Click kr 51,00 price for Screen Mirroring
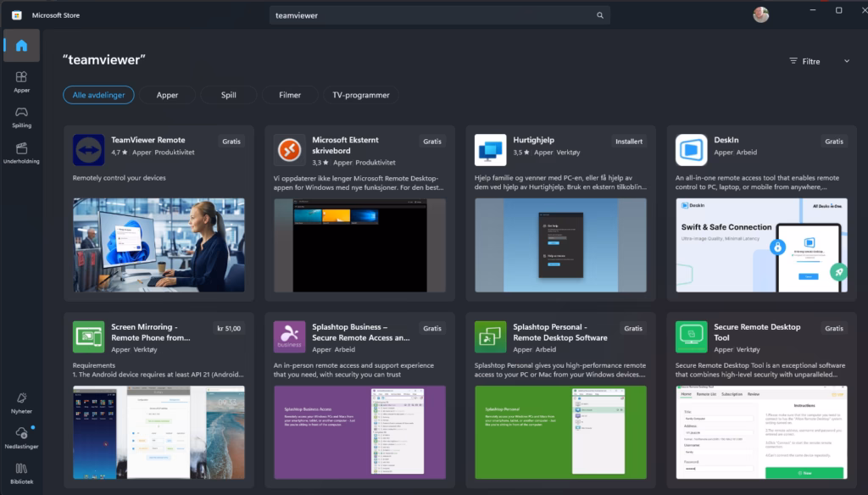 pos(228,328)
